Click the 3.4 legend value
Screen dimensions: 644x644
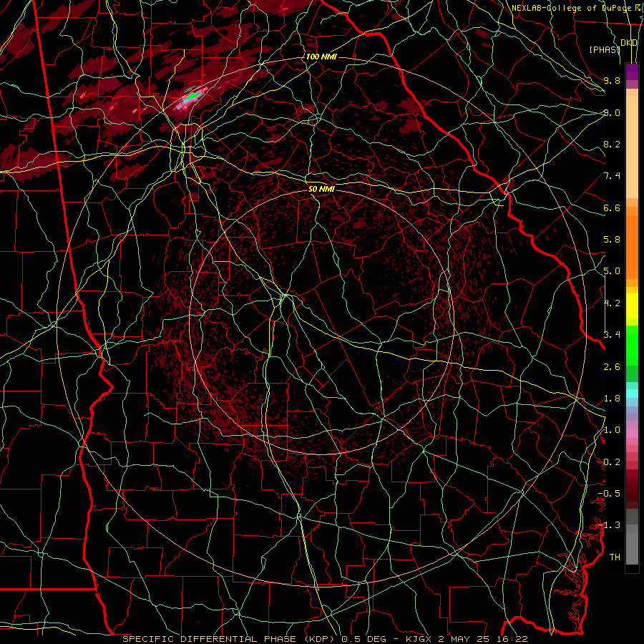(612, 335)
